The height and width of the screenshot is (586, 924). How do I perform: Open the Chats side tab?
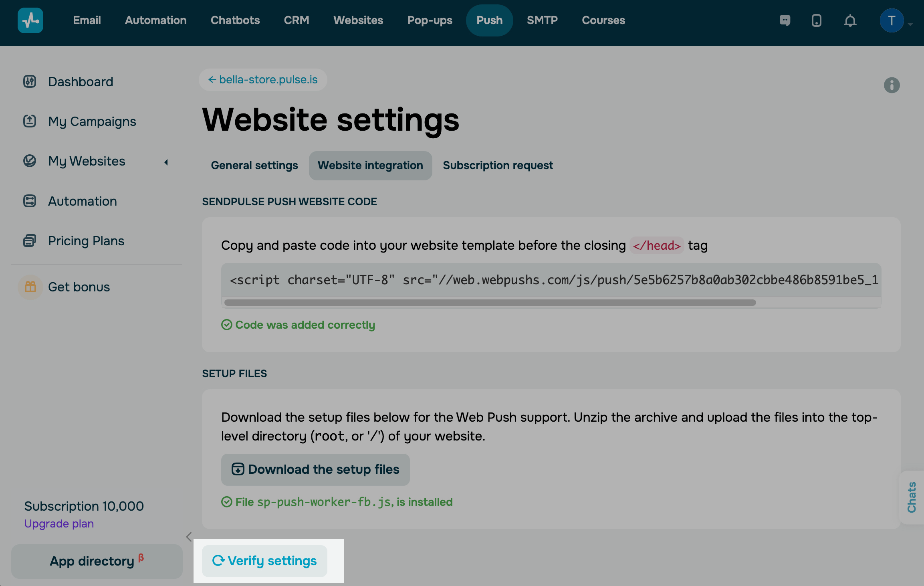pos(912,497)
